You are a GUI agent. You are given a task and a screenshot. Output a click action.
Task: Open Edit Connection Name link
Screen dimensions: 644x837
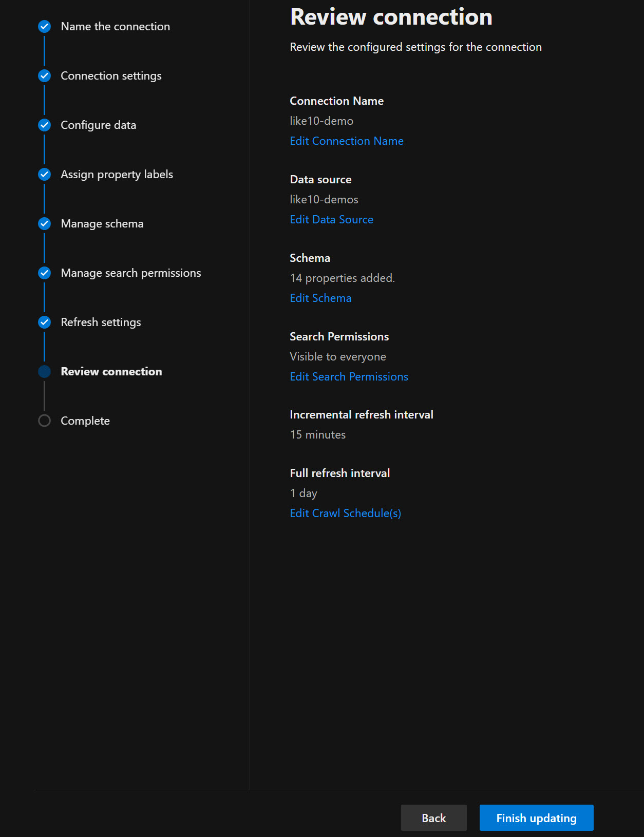point(346,141)
